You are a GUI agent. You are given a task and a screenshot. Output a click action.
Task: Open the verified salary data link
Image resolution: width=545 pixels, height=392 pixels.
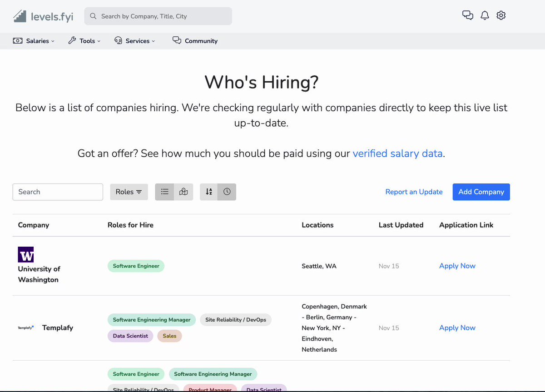397,154
